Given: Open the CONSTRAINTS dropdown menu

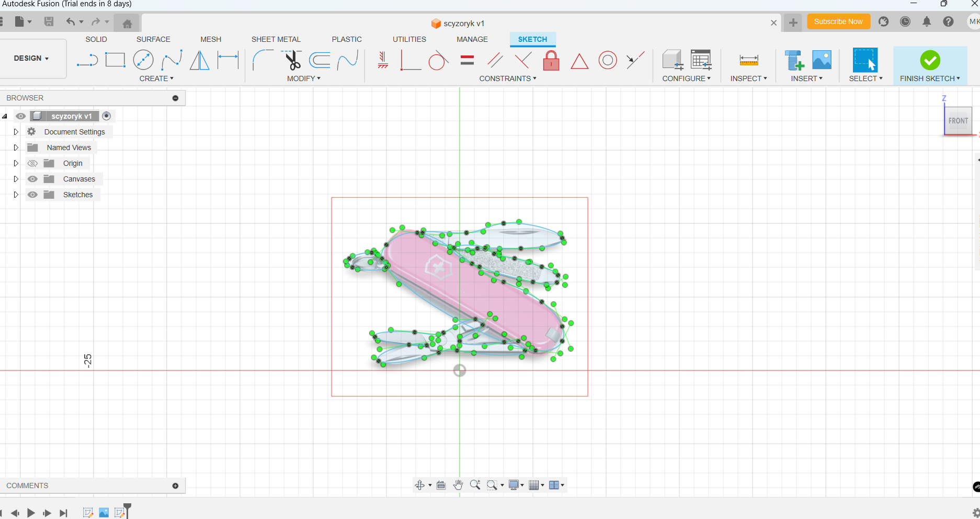Looking at the screenshot, I should point(508,78).
